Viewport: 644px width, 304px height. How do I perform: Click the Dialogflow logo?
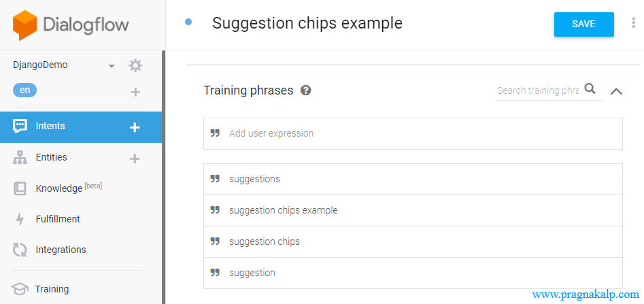[71, 25]
